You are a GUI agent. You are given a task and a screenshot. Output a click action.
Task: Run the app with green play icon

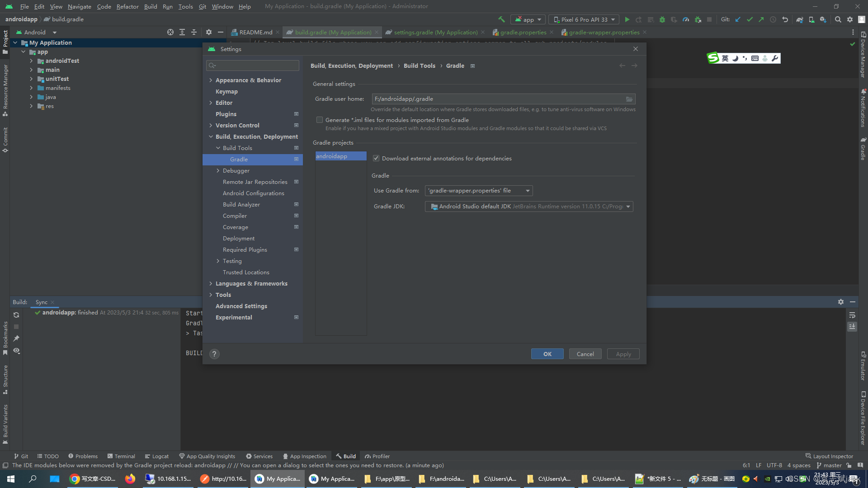coord(627,19)
